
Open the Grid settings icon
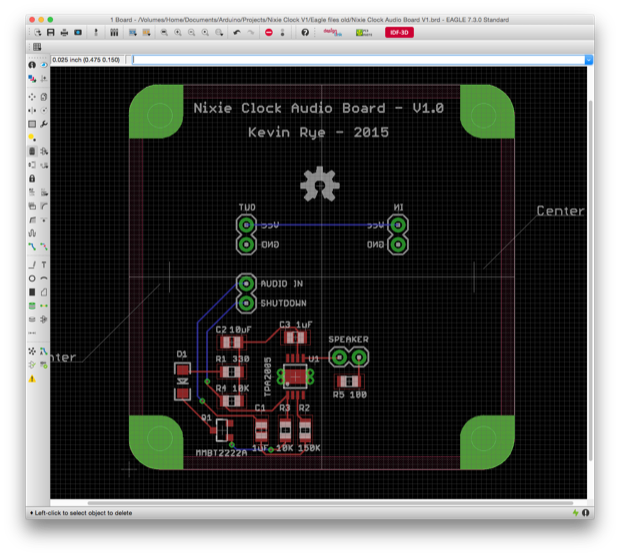tap(37, 47)
